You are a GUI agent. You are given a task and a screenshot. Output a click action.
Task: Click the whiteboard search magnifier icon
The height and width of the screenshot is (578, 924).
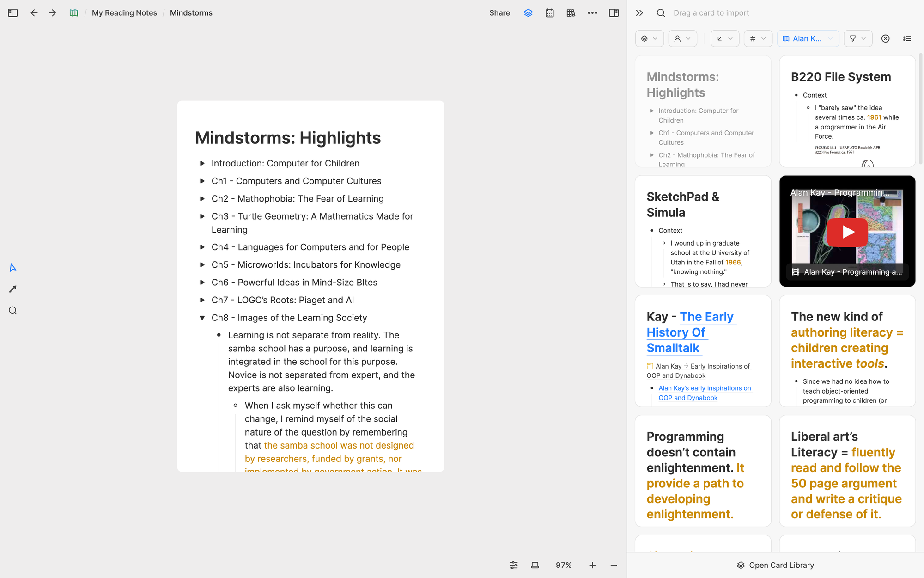(x=13, y=311)
